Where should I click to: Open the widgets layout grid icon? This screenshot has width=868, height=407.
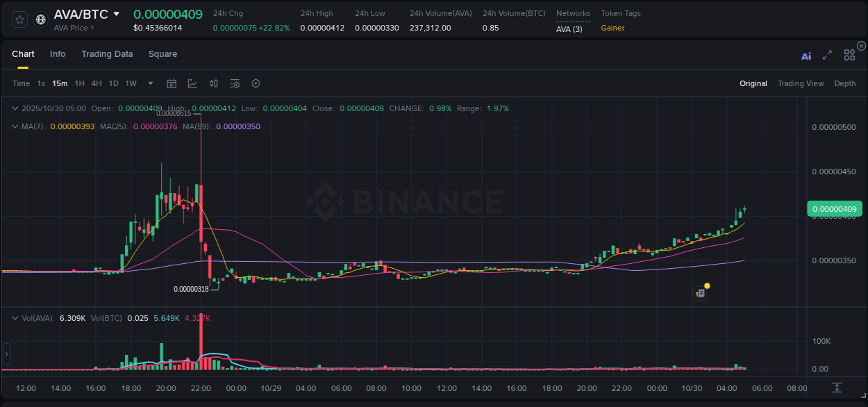(849, 55)
